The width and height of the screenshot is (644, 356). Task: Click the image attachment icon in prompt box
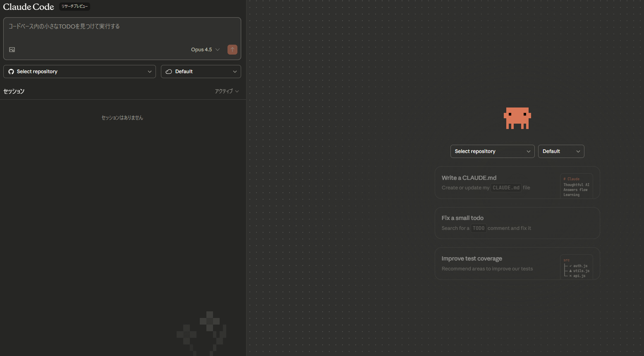tap(12, 50)
